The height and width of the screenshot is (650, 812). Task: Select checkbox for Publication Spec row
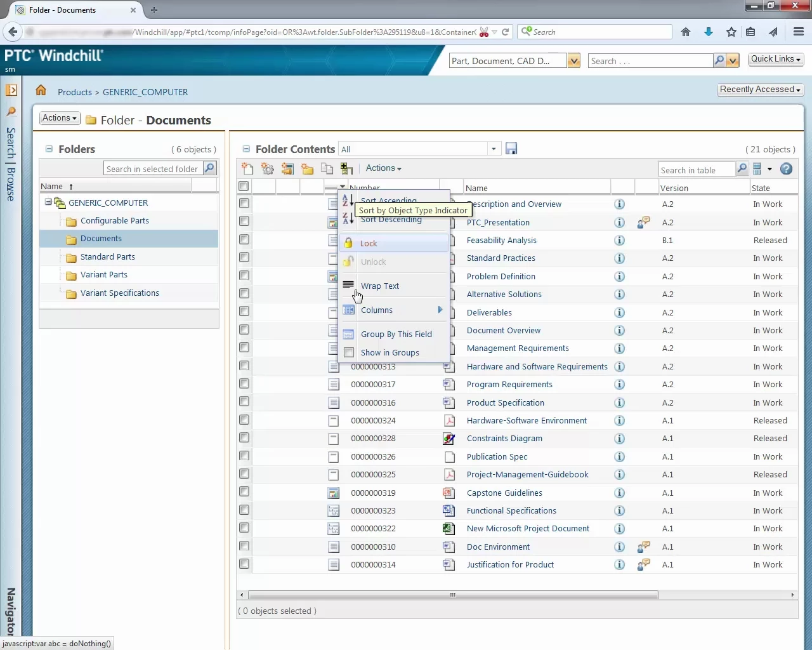point(244,456)
